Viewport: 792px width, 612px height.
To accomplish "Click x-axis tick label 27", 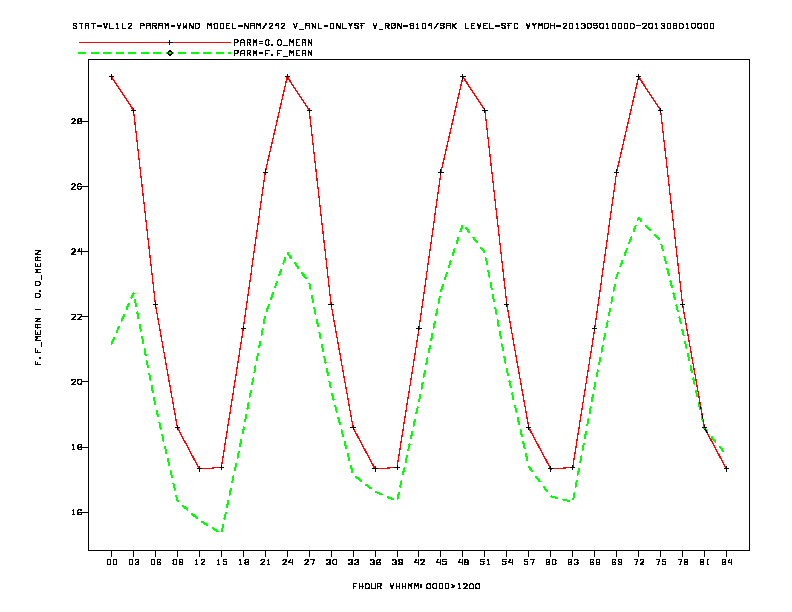I will tap(309, 562).
